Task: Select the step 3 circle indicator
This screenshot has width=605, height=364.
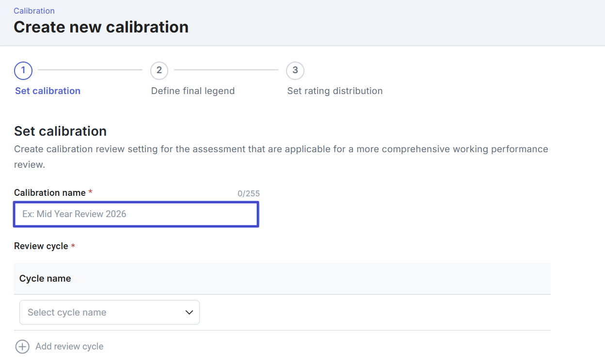Action: pyautogui.click(x=295, y=70)
